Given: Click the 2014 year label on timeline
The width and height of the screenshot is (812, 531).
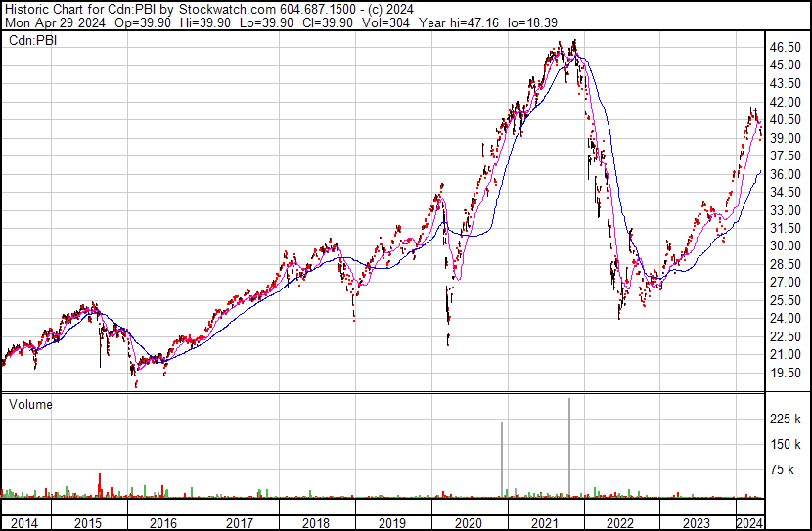Looking at the screenshot, I should 23,523.
